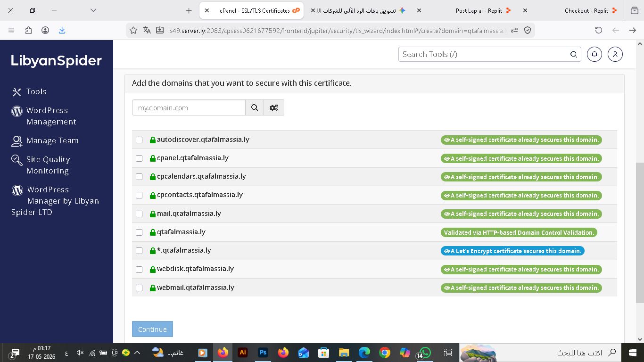The width and height of the screenshot is (644, 362).
Task: Check the webmail.qtafalmassia.ly checkbox
Action: point(139,288)
